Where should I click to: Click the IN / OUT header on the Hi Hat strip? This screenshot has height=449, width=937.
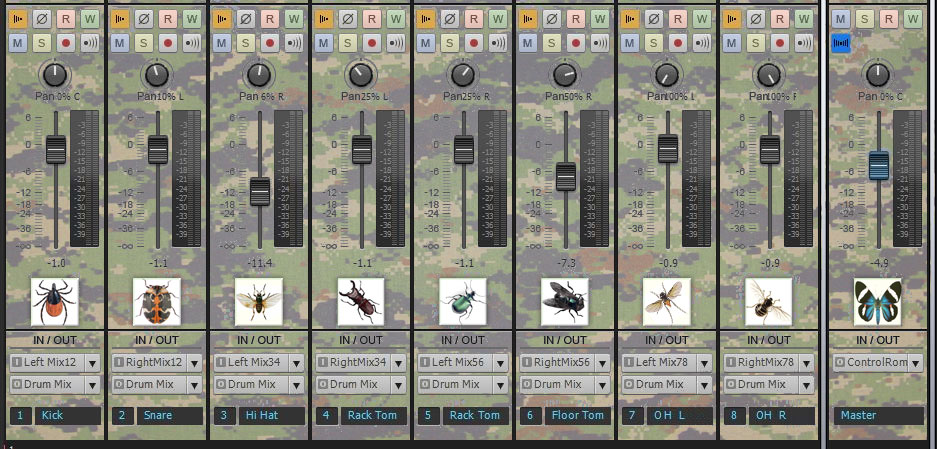point(258,340)
